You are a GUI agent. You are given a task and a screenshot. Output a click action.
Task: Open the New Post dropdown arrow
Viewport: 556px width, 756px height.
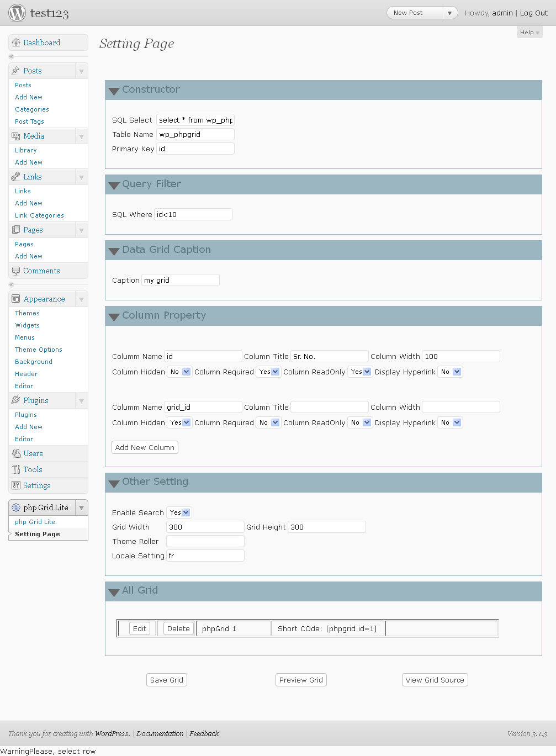pyautogui.click(x=449, y=13)
